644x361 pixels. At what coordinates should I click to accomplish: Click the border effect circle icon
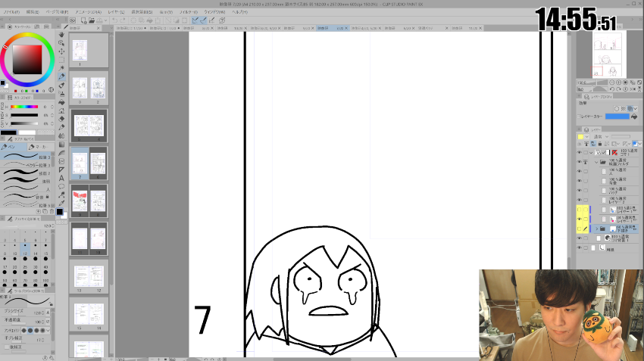(x=617, y=109)
